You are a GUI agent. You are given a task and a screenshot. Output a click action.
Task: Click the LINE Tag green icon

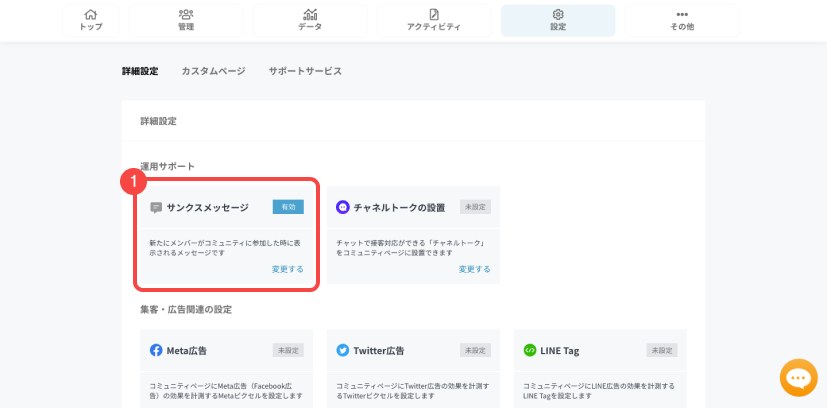pyautogui.click(x=530, y=351)
